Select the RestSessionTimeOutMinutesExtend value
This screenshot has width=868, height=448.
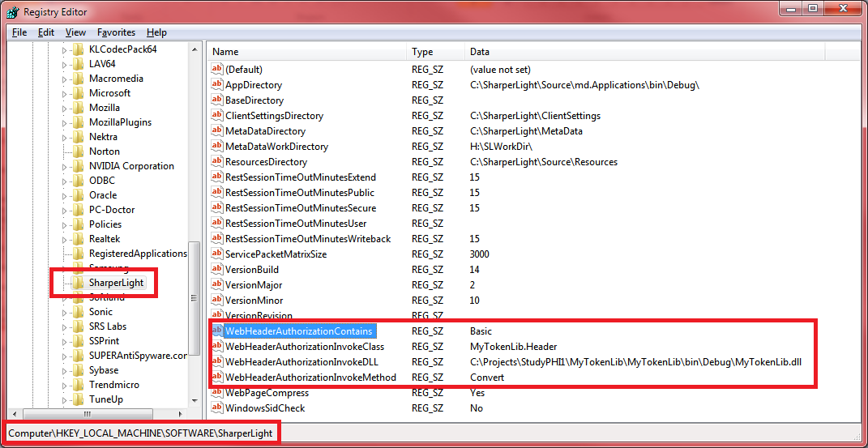pos(301,177)
